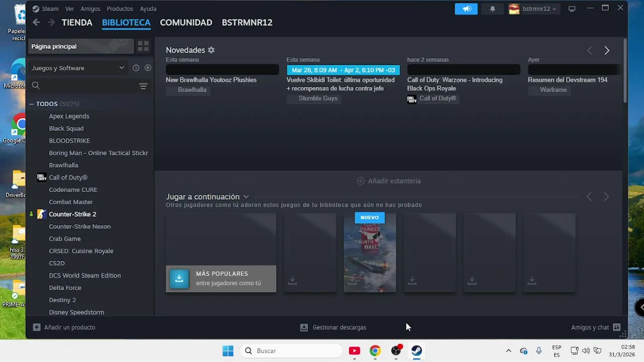This screenshot has width=644, height=362.
Task: Open the Productos menu
Action: click(120, 9)
